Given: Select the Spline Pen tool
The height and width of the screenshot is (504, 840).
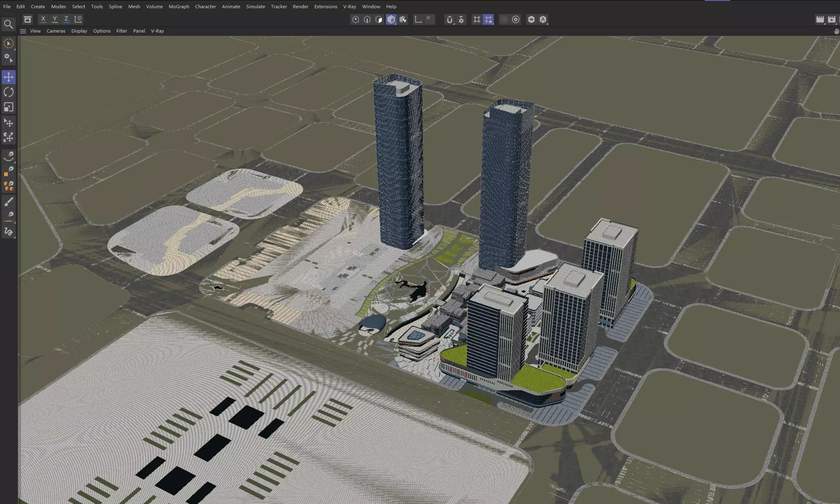Looking at the screenshot, I should [8, 156].
